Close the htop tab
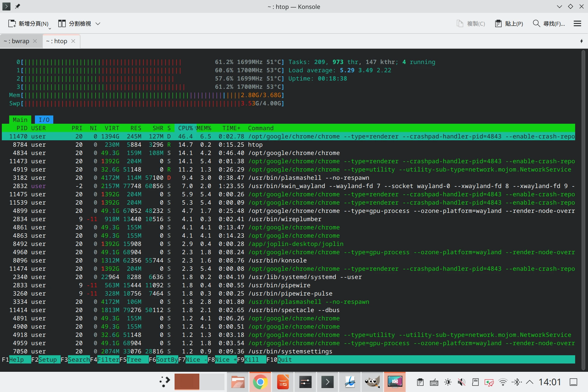 (x=73, y=41)
